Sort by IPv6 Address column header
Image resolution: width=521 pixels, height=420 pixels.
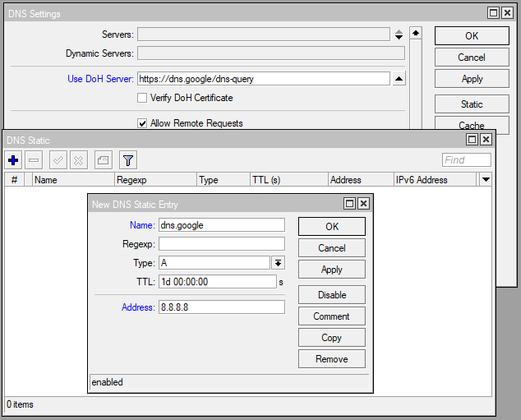436,180
